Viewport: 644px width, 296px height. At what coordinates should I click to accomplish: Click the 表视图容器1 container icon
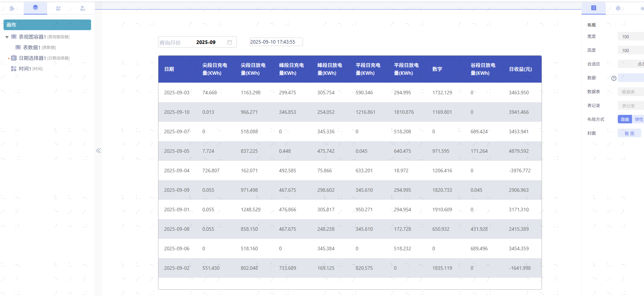click(14, 37)
